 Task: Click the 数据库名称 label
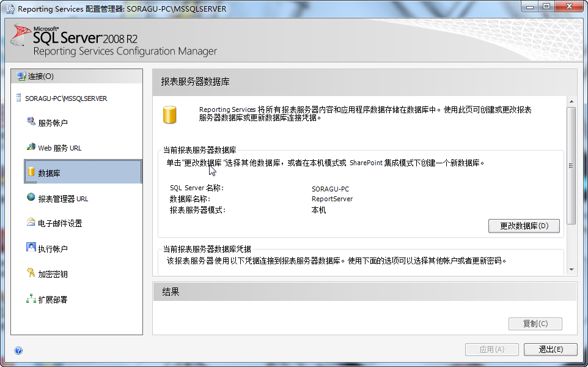pyautogui.click(x=189, y=199)
